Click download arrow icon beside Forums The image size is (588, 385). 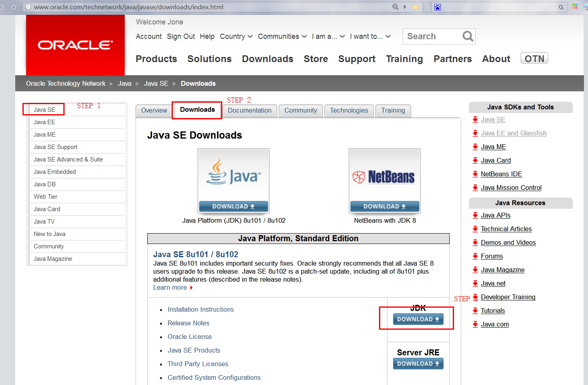click(x=475, y=256)
